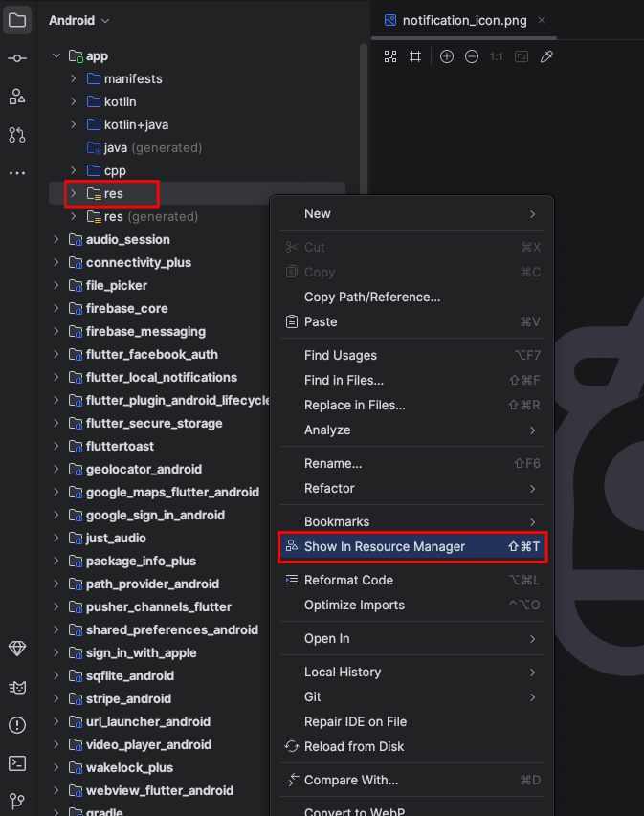Screen dimensions: 644x816
Task: Select the flutter_facebook_auth module
Action: point(144,354)
